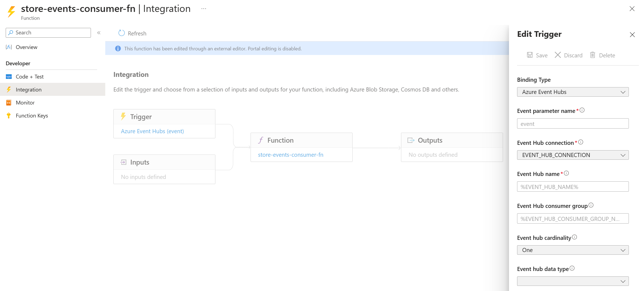This screenshot has width=644, height=291.
Task: Click the info icon beside Event Hub consumer group
Action: 591,205
